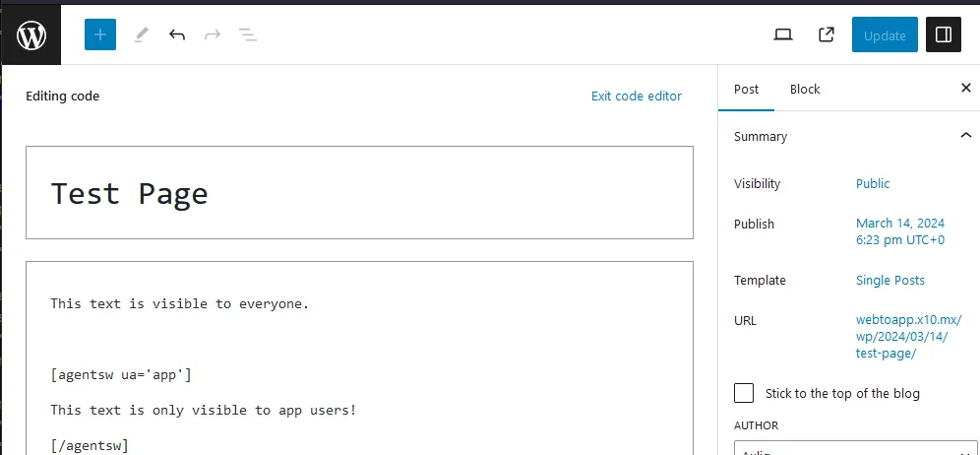This screenshot has height=455, width=980.
Task: Change the Single Posts template
Action: coord(890,281)
